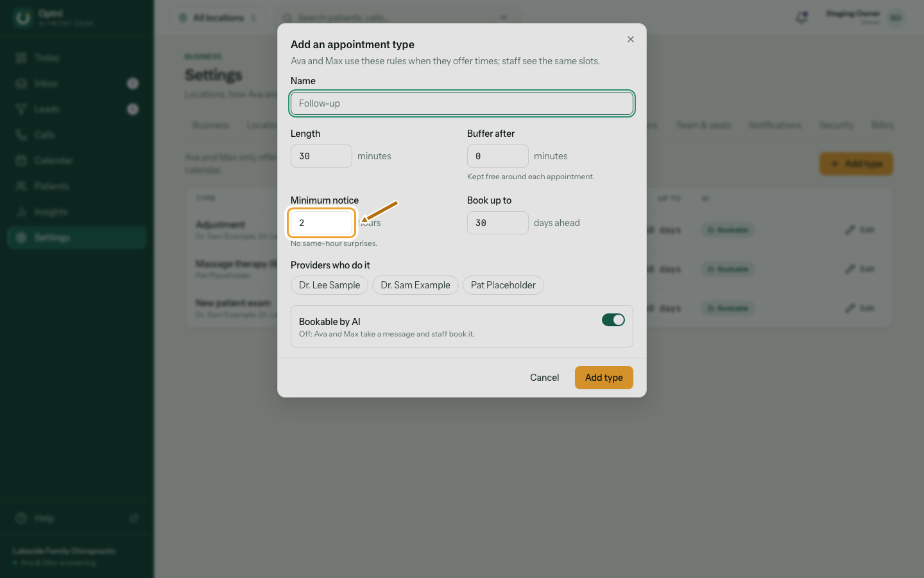Click the Cancel button
Viewport: 924px width, 578px height.
(544, 378)
